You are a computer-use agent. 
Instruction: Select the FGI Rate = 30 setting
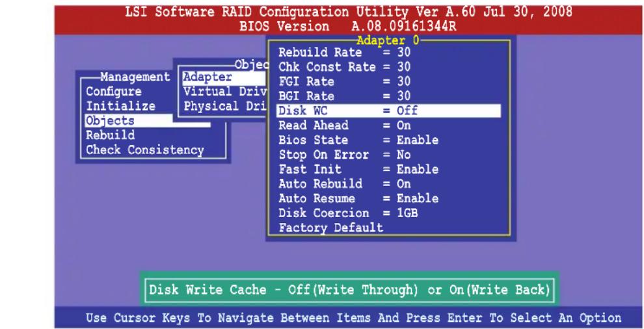coord(344,81)
